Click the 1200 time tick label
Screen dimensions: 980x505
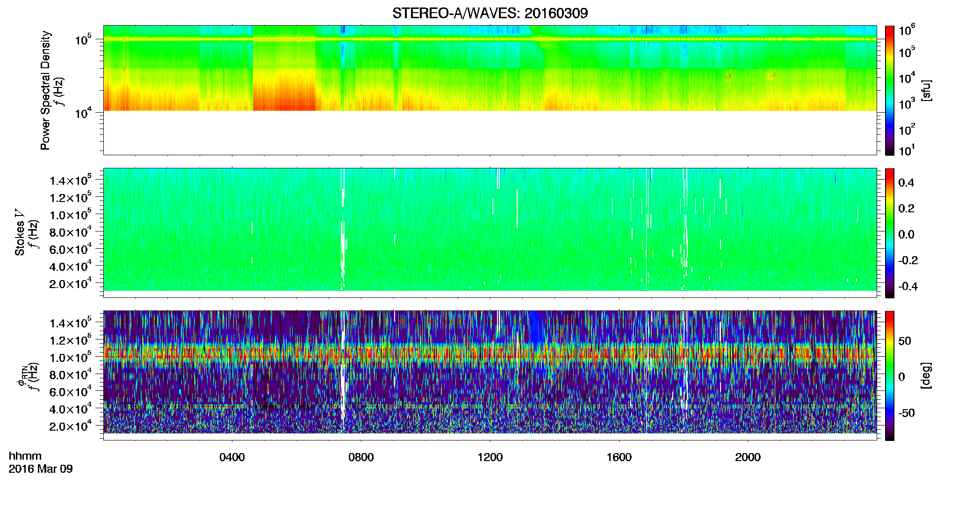(490, 457)
